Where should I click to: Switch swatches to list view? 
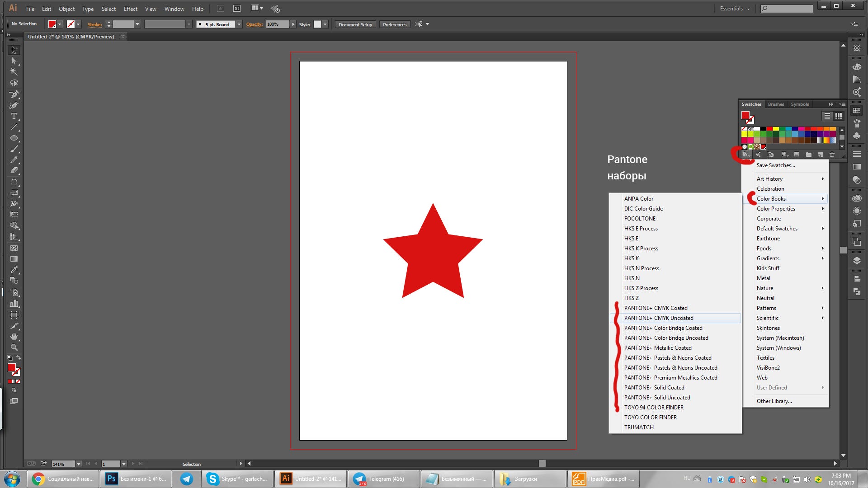click(827, 117)
